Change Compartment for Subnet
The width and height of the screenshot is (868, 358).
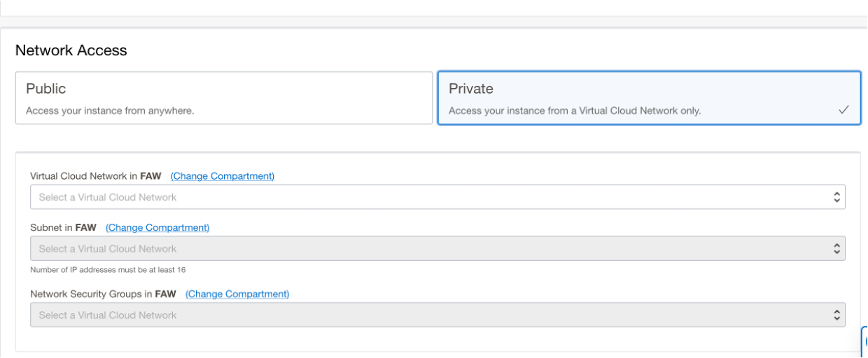tap(157, 228)
